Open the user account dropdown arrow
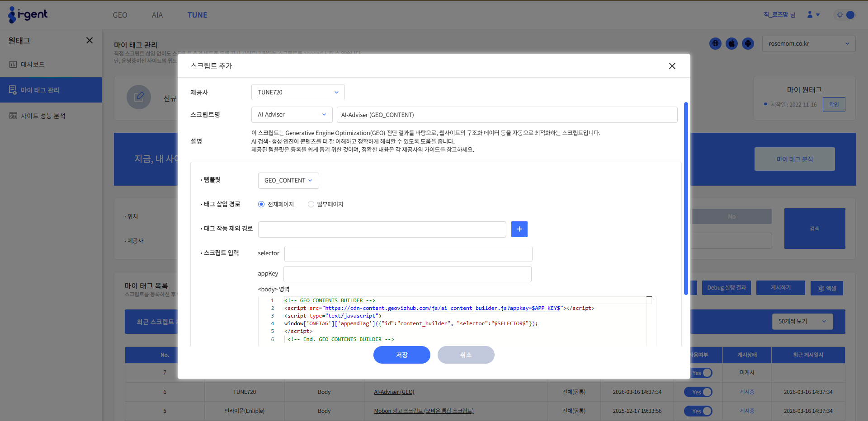The height and width of the screenshot is (421, 868). click(818, 15)
